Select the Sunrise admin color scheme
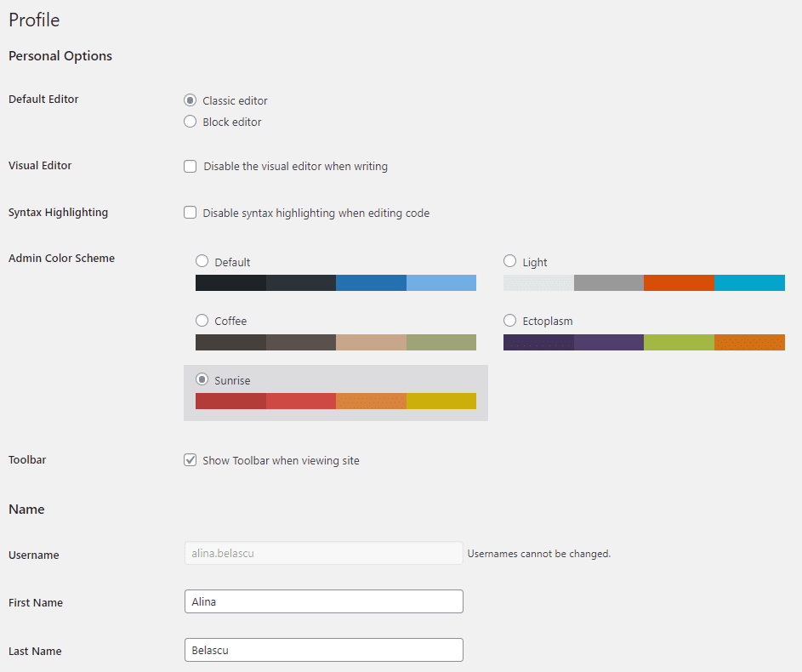The height and width of the screenshot is (672, 802). (x=202, y=380)
